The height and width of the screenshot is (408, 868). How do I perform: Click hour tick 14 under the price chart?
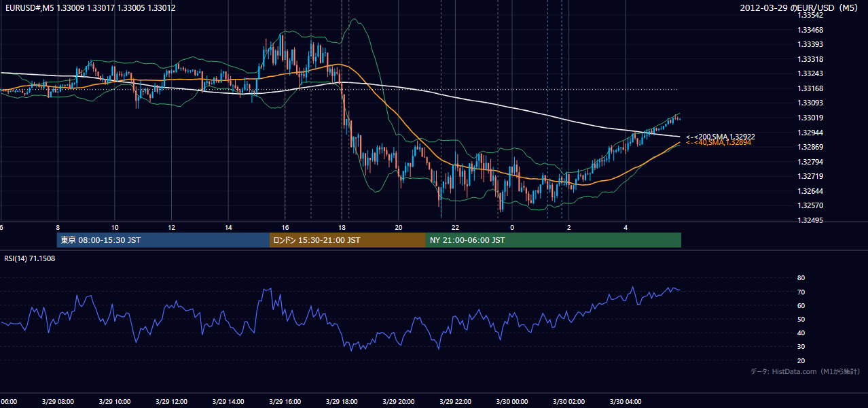228,227
